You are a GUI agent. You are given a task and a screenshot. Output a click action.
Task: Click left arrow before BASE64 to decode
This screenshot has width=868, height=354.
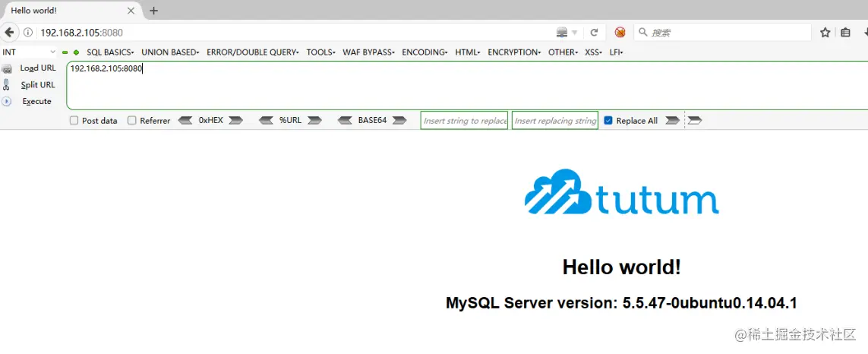345,120
